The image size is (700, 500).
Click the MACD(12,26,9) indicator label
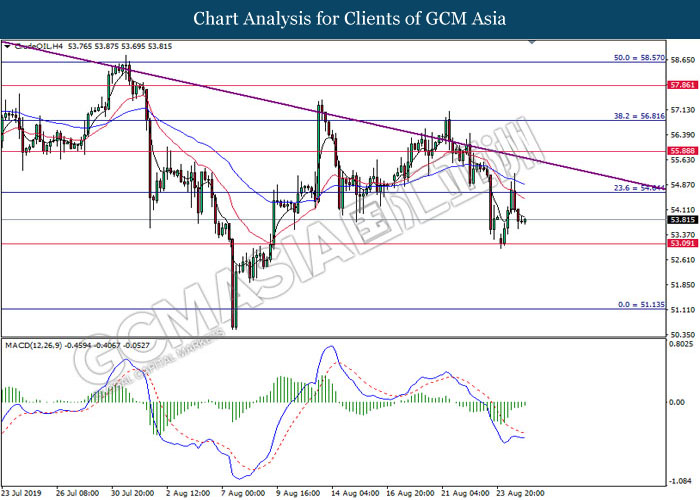pos(36,344)
